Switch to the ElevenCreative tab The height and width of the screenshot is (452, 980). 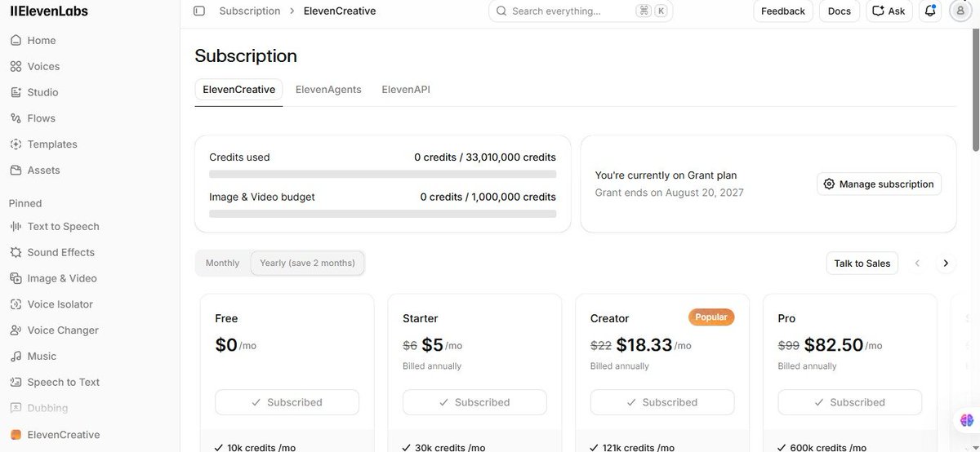(238, 90)
